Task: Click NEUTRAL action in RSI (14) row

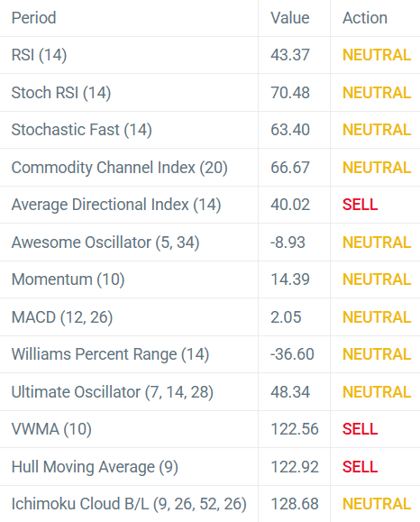Action: coord(377,55)
